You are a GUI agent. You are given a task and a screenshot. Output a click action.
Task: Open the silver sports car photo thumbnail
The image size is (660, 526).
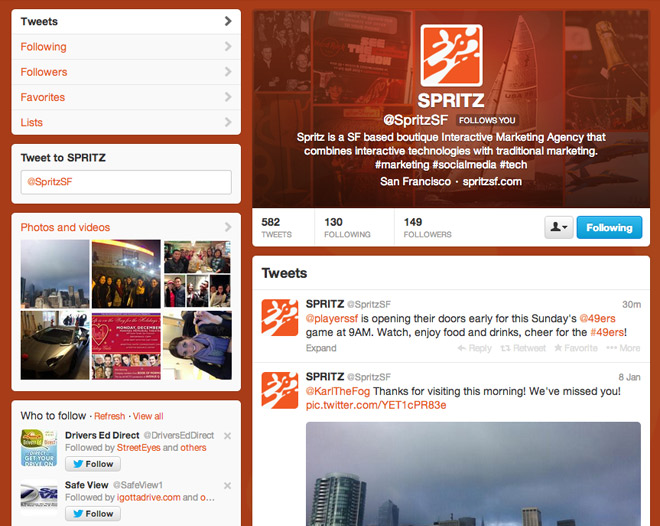click(55, 345)
